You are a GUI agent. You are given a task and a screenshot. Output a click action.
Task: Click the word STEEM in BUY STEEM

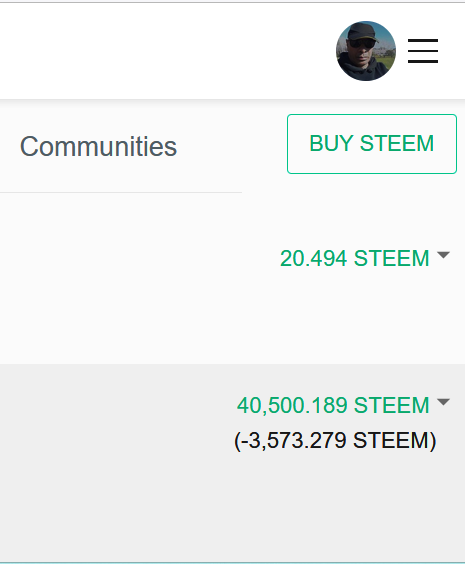coord(397,144)
